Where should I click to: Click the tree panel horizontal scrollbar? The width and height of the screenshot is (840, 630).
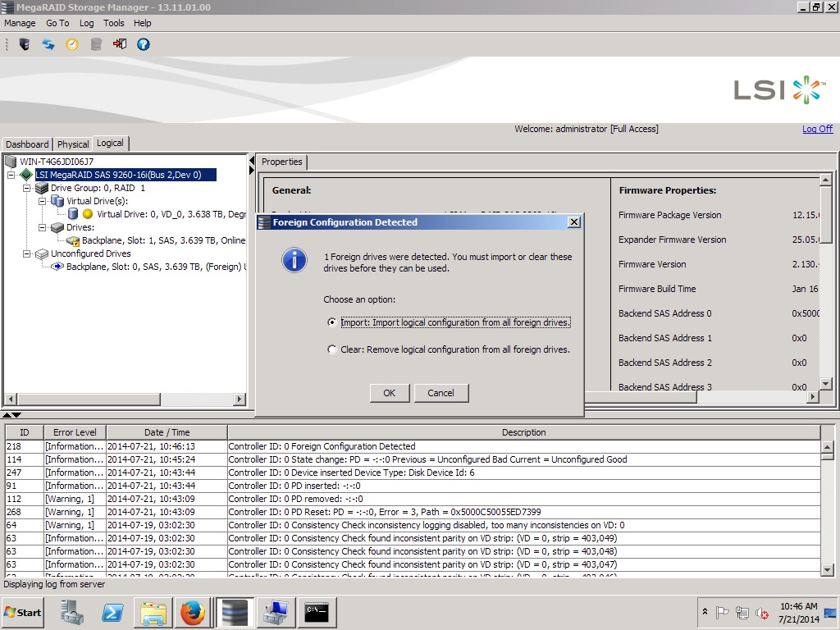pos(123,399)
